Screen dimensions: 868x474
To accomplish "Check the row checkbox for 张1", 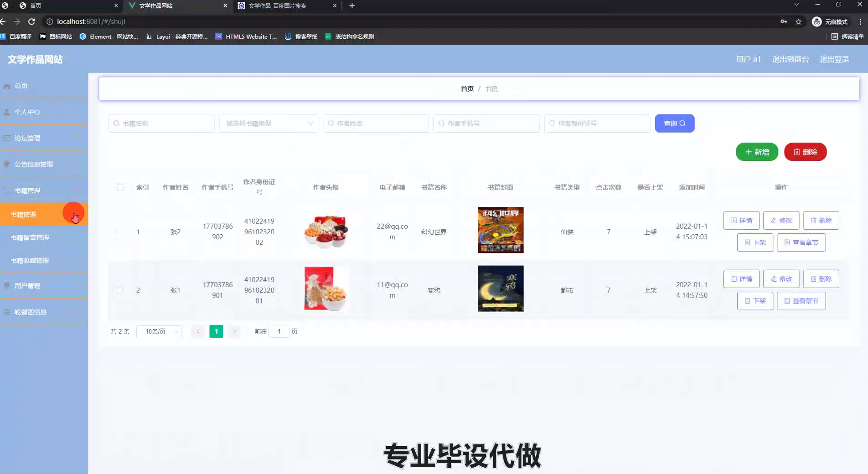I will tap(119, 290).
